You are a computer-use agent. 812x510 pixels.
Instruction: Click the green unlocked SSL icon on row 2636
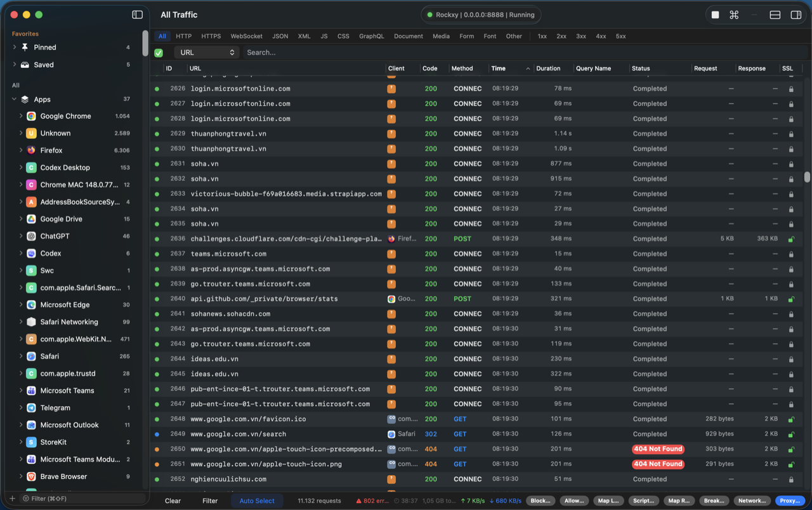[791, 239]
